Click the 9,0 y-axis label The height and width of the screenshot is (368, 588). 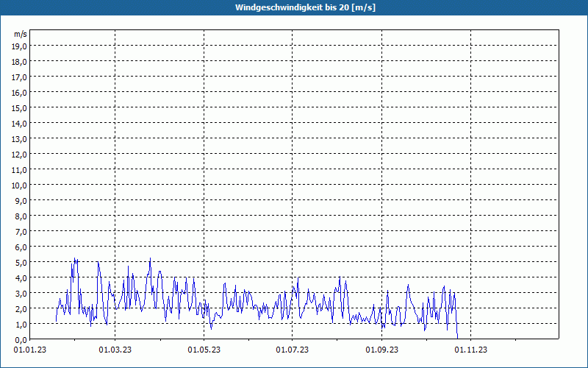21,200
